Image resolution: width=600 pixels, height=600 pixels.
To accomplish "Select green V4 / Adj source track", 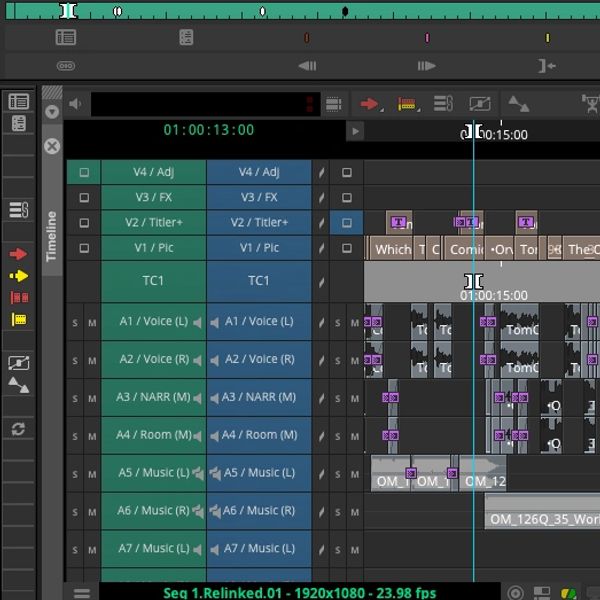I will click(x=153, y=172).
